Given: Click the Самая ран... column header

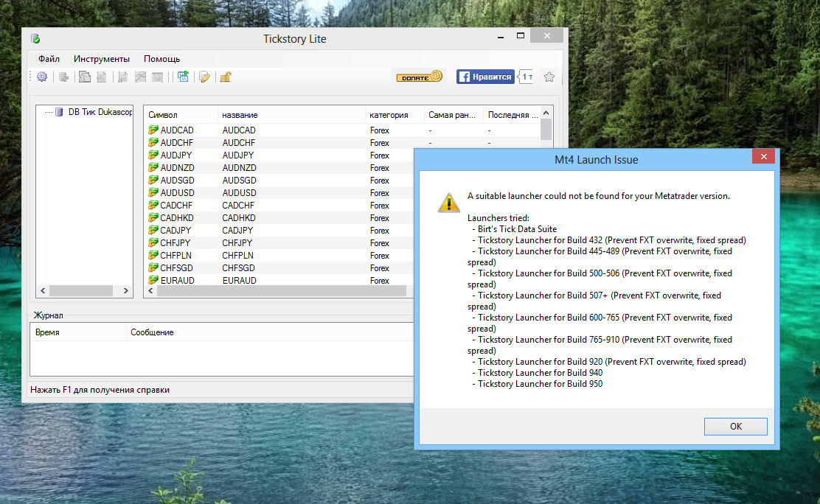Looking at the screenshot, I should tap(454, 115).
